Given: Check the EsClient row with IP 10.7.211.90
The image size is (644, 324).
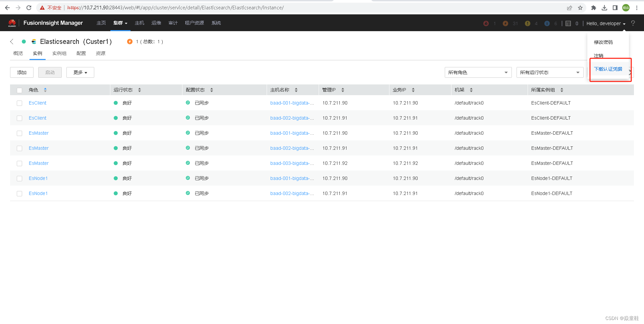Looking at the screenshot, I should (x=19, y=103).
